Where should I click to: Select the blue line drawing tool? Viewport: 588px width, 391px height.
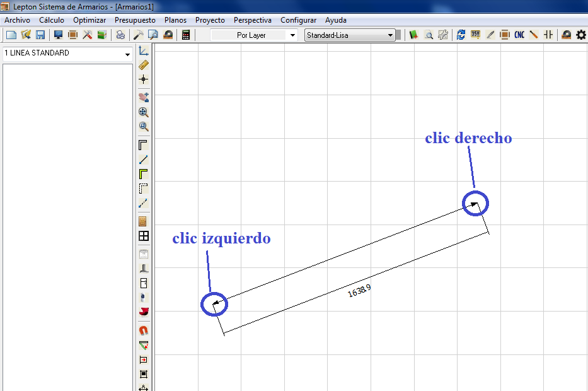coord(144,160)
